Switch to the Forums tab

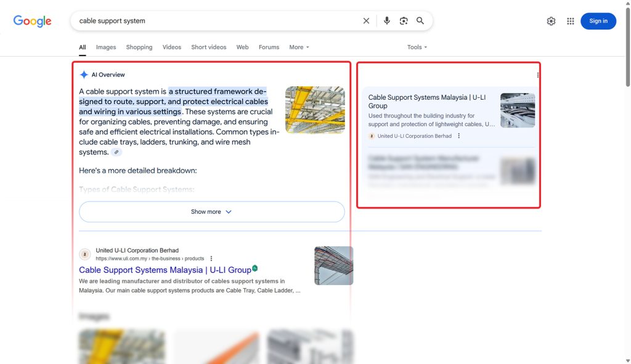pos(269,47)
